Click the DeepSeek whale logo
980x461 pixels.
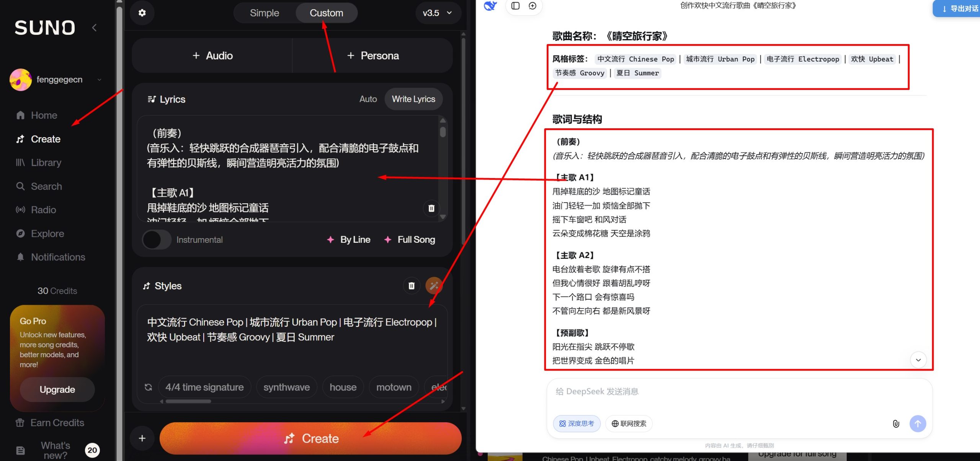[x=490, y=6]
